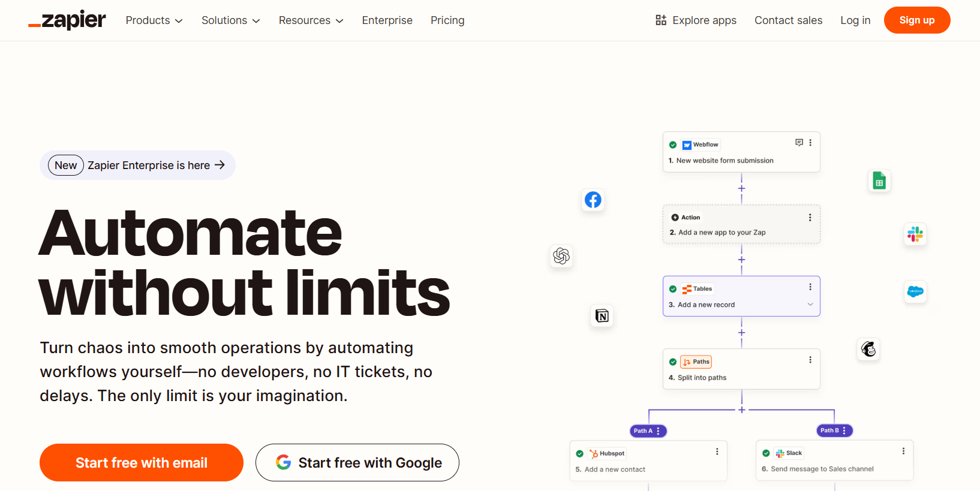Image resolution: width=980 pixels, height=491 pixels.
Task: Click the Slack app icon floating on the right
Action: pos(915,234)
